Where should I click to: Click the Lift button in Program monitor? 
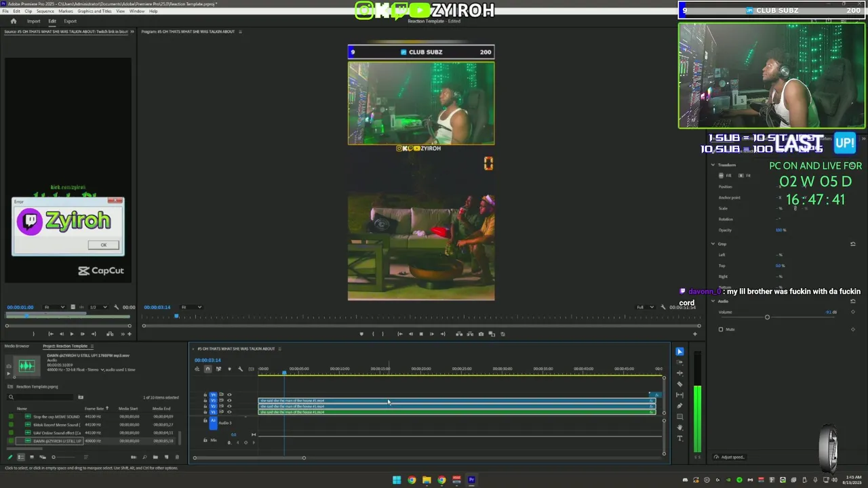click(459, 333)
